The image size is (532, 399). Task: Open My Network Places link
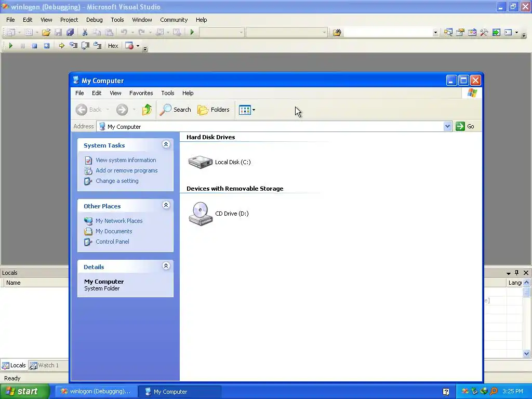click(119, 221)
